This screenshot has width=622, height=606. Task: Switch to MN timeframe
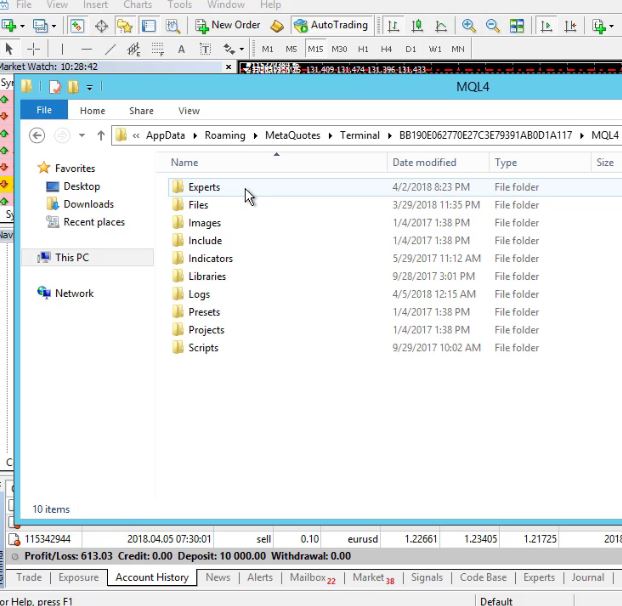pos(458,49)
